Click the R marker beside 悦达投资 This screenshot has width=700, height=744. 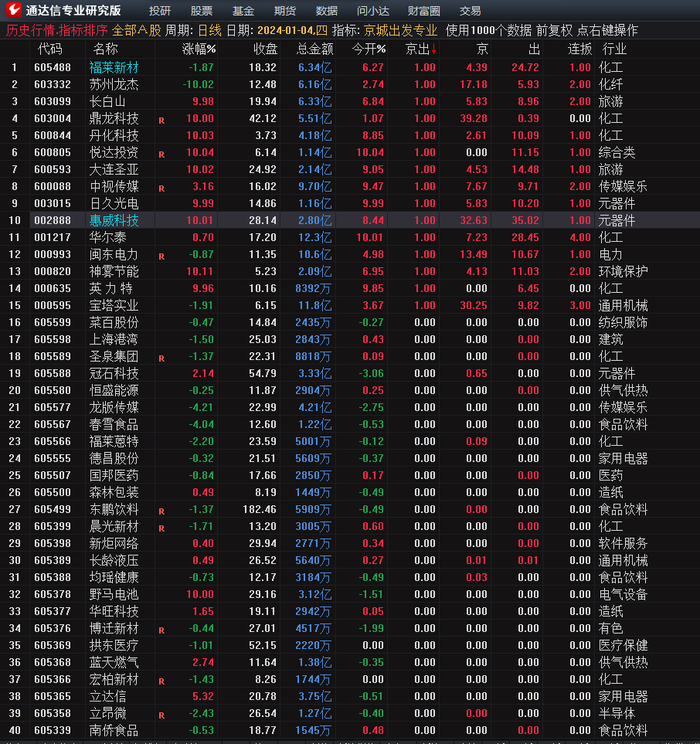point(161,155)
